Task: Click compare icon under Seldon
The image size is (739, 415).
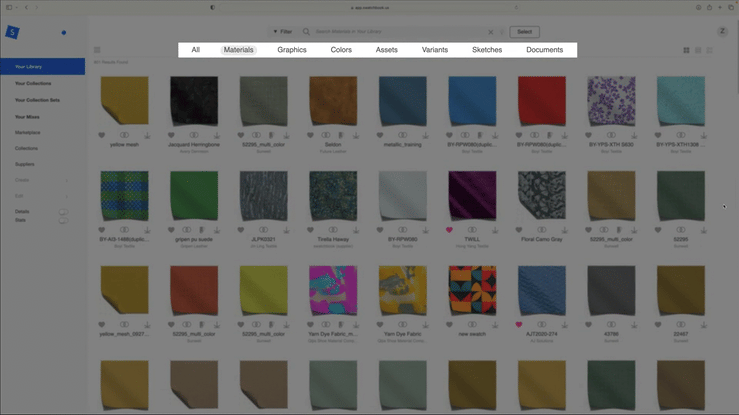Action: point(326,135)
